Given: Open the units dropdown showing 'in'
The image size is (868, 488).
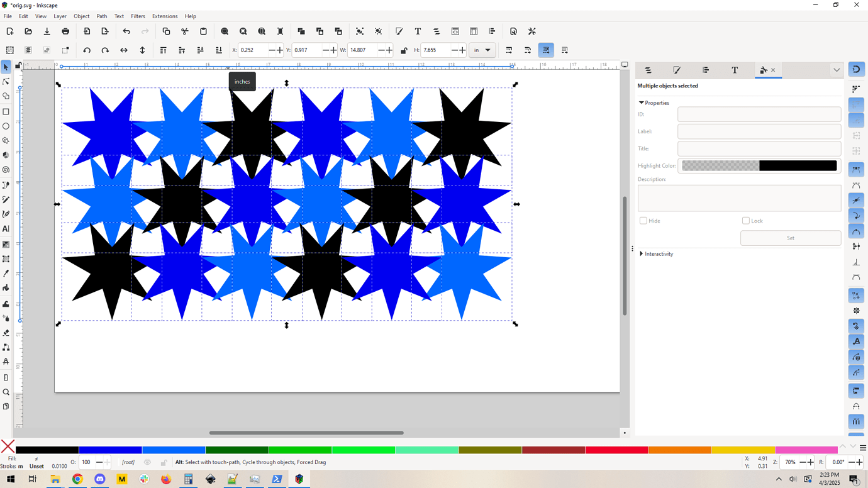Looking at the screenshot, I should point(482,50).
